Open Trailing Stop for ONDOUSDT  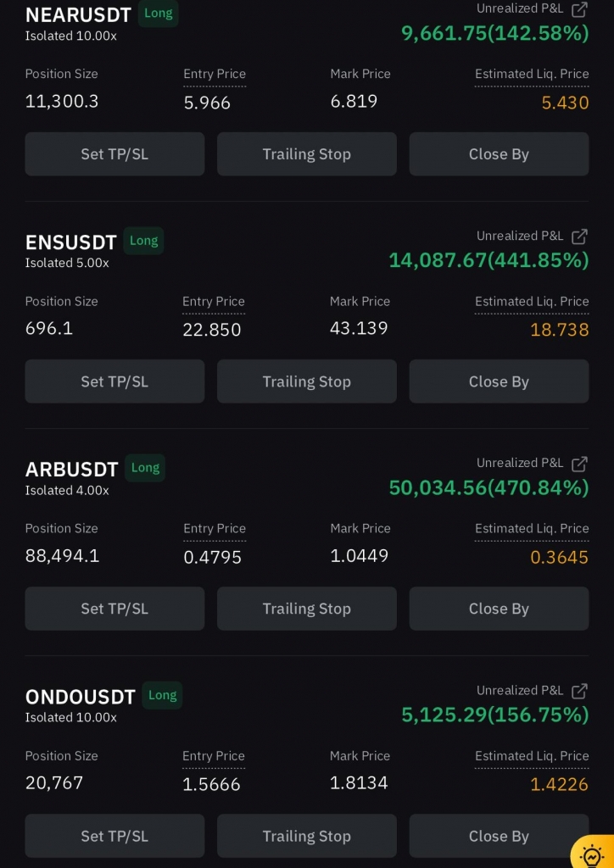pyautogui.click(x=306, y=836)
